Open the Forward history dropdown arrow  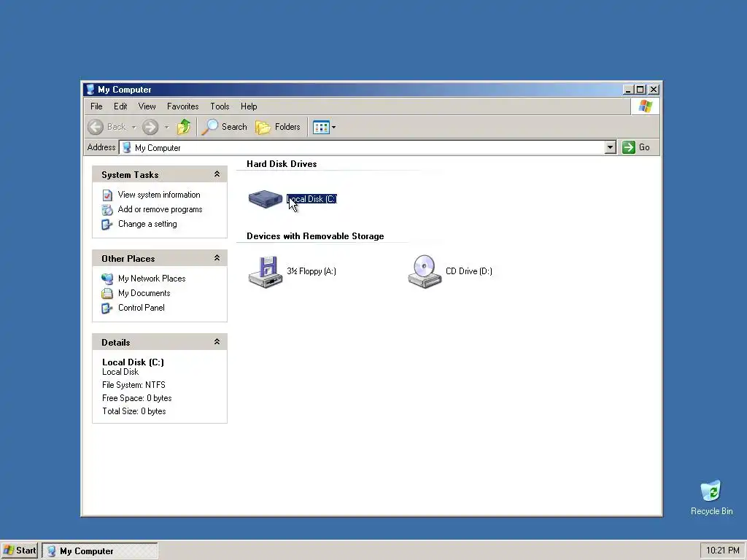(166, 127)
